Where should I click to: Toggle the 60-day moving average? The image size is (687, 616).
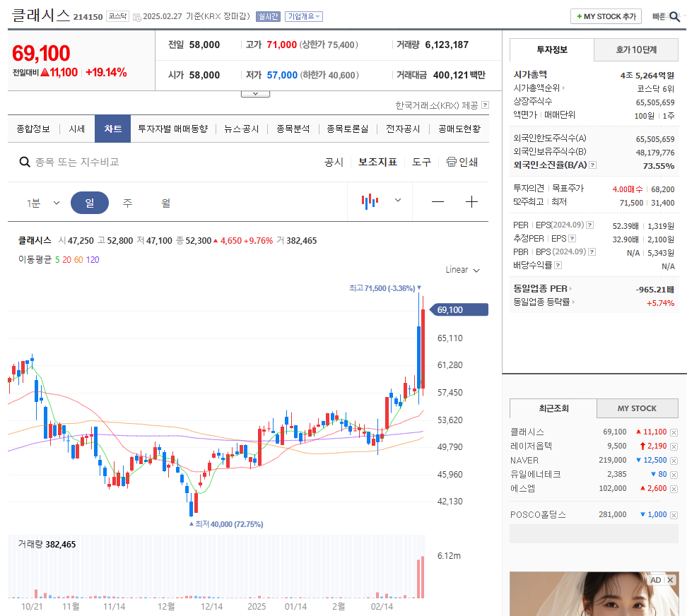78,260
